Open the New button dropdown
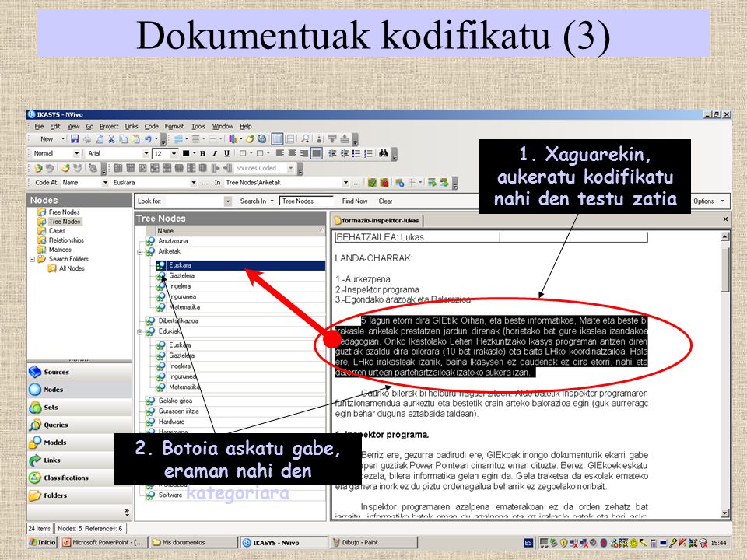This screenshot has width=747, height=560. (x=63, y=139)
